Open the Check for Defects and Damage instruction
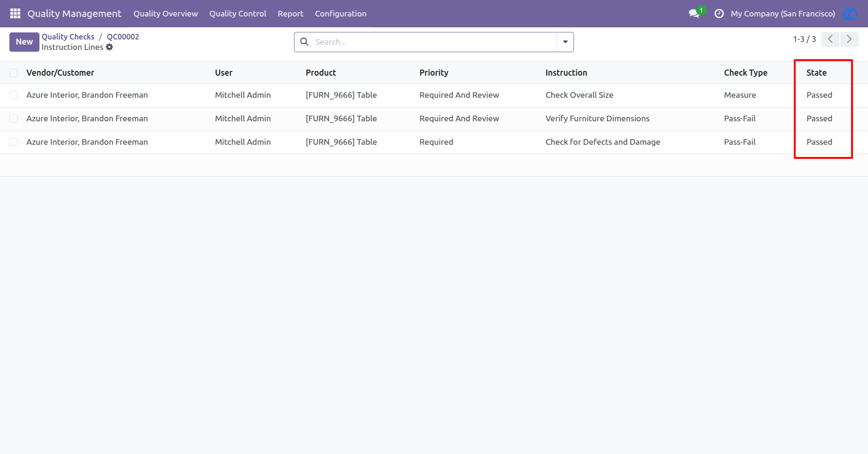Screen dimensions: 868x454 pyautogui.click(x=603, y=142)
